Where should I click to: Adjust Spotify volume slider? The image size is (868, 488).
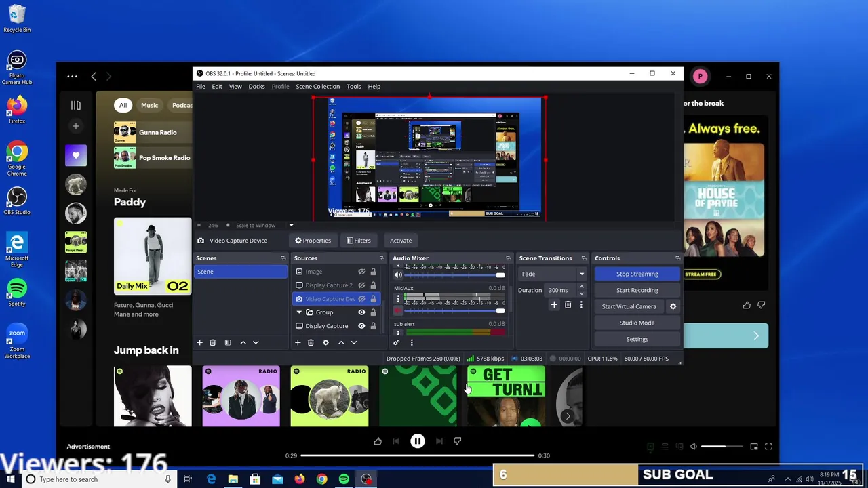click(x=723, y=447)
